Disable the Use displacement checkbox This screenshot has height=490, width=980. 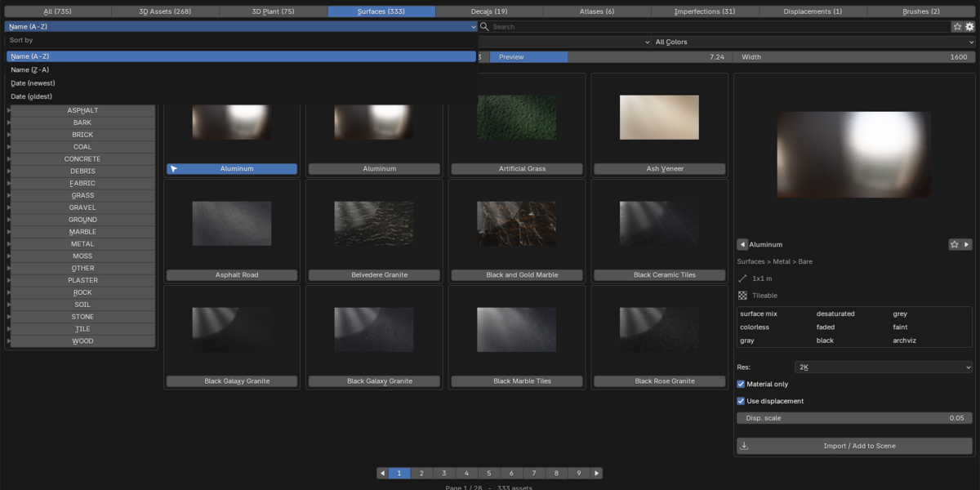(741, 401)
